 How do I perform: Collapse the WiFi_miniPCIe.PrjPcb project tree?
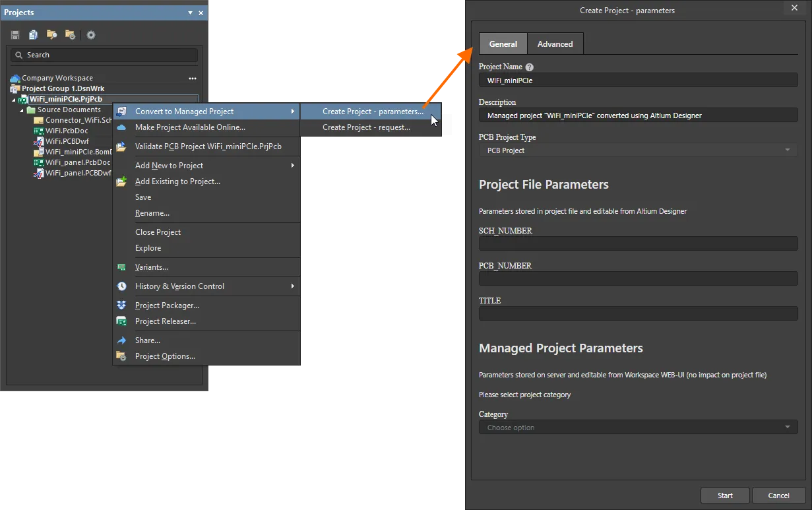coord(14,100)
